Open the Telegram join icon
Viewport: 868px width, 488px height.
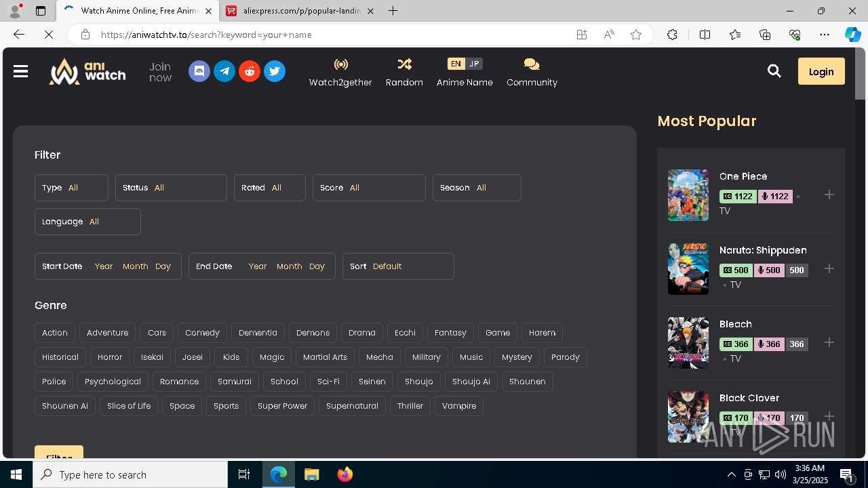coord(224,71)
